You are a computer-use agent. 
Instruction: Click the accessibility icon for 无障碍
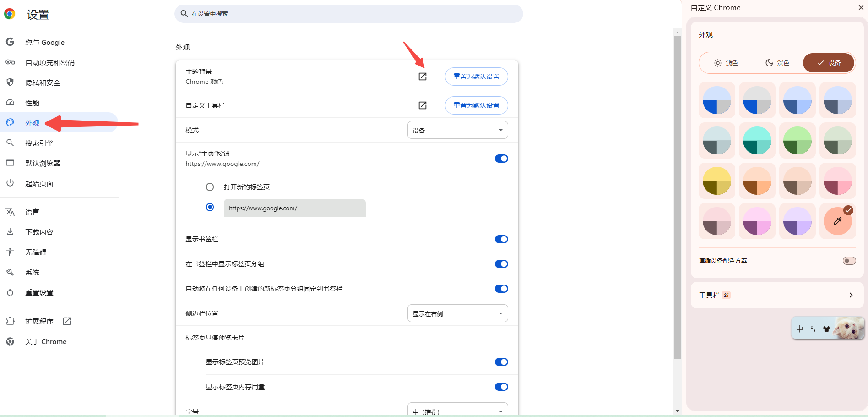10,252
